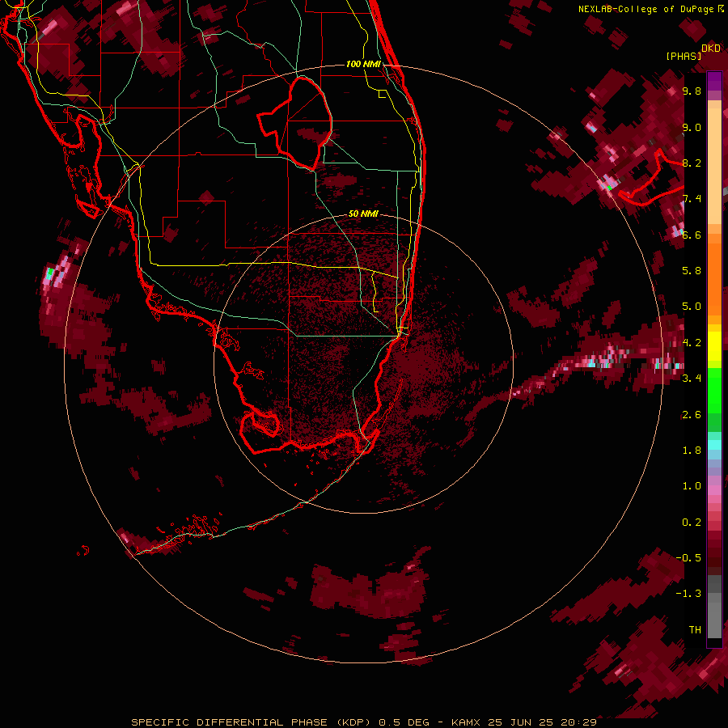Pick the bright green segment of color bar
The height and width of the screenshot is (728, 728).
714,391
